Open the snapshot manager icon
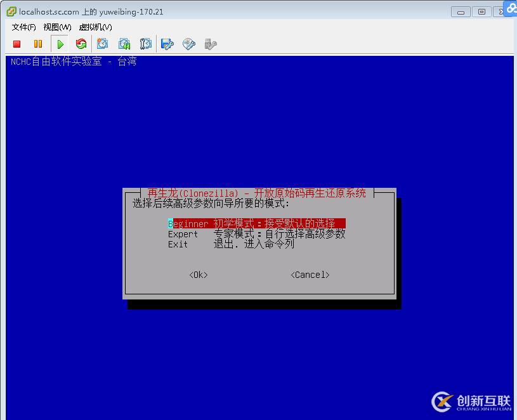This screenshot has width=517, height=420. click(145, 43)
